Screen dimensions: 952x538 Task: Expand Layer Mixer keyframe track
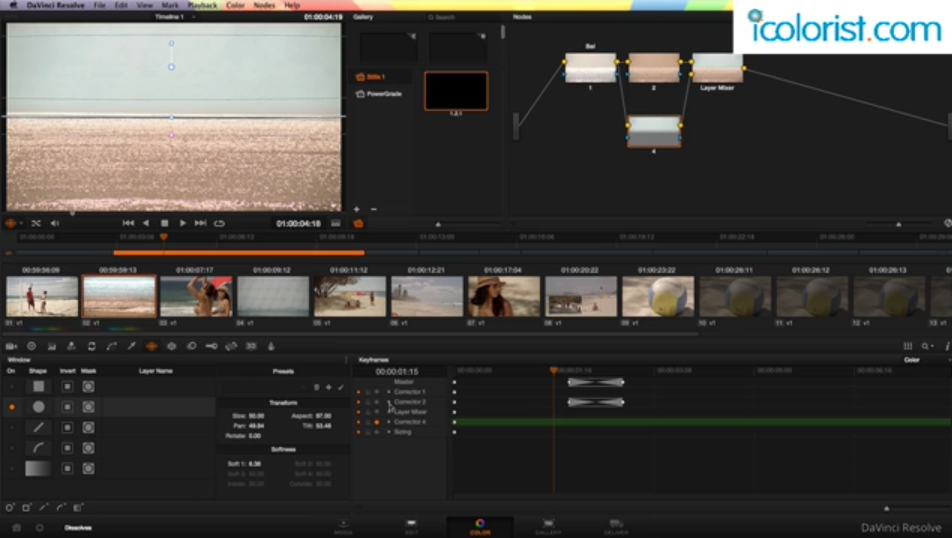389,412
